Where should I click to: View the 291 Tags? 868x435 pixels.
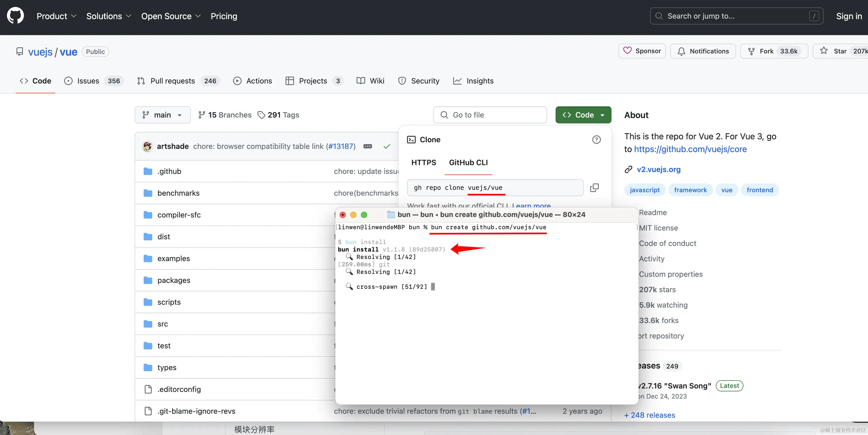point(278,115)
